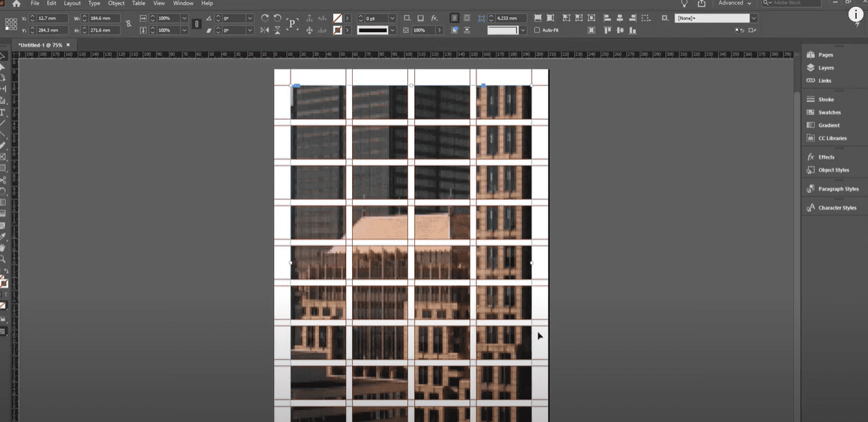Choose a reference point in the locator grid
This screenshot has width=868, height=422.
tap(10, 24)
